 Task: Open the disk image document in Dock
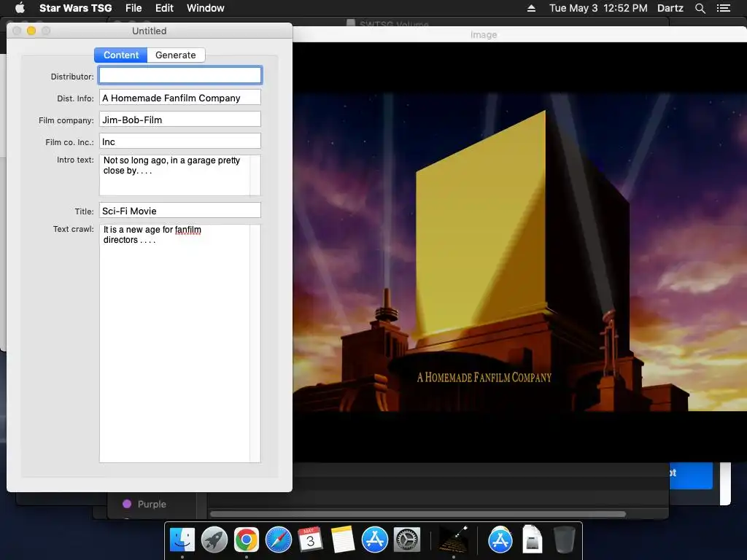click(532, 540)
